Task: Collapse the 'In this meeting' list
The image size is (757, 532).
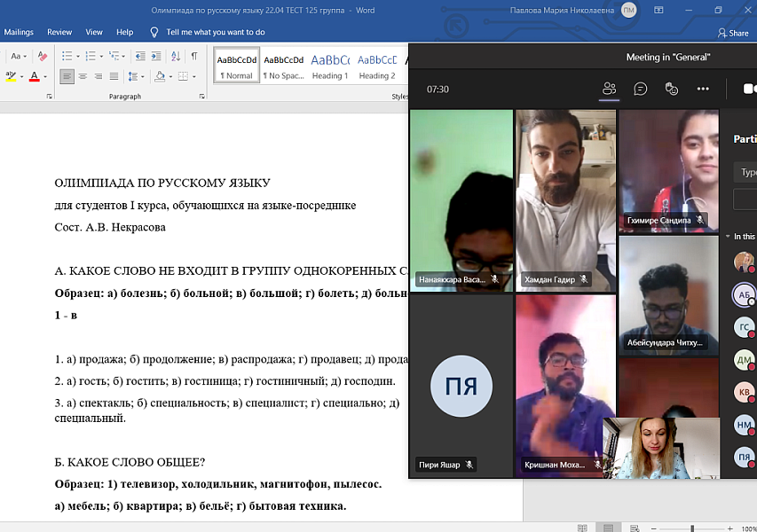Action: coord(727,237)
